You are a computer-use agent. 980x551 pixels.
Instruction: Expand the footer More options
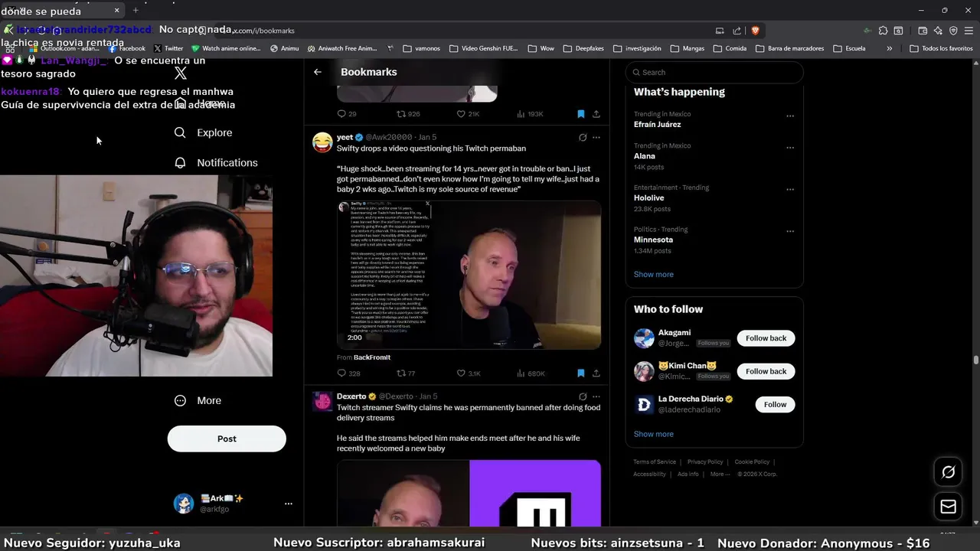[x=719, y=474]
